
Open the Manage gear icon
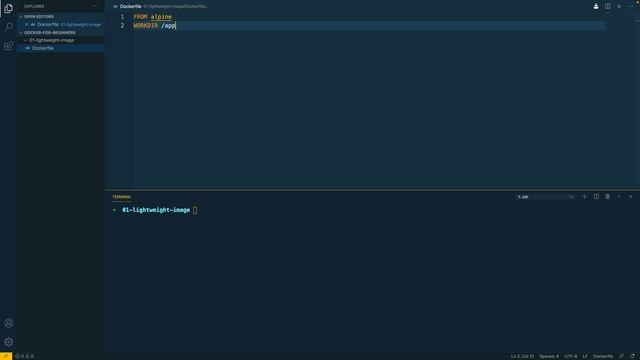[8, 342]
